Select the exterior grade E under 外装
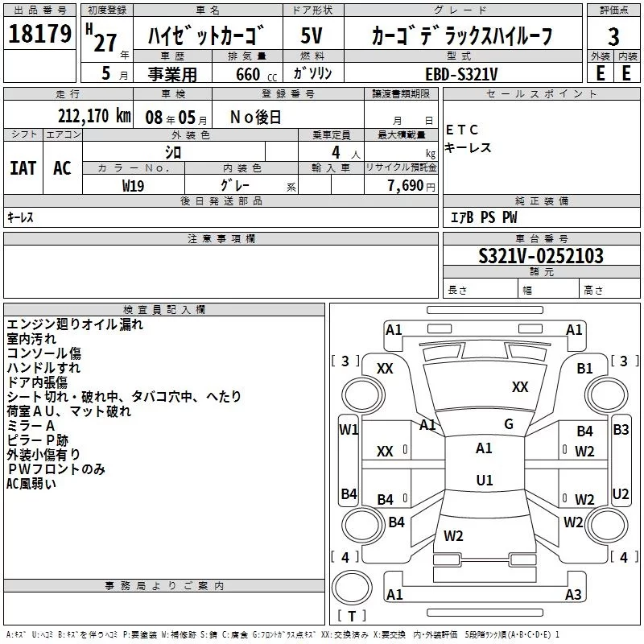 point(601,73)
